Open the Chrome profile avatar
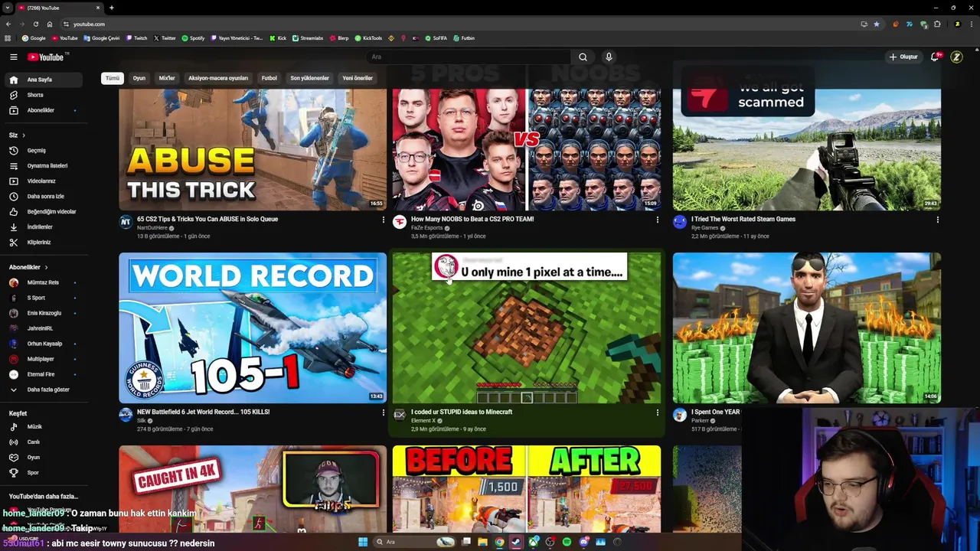 coord(957,24)
